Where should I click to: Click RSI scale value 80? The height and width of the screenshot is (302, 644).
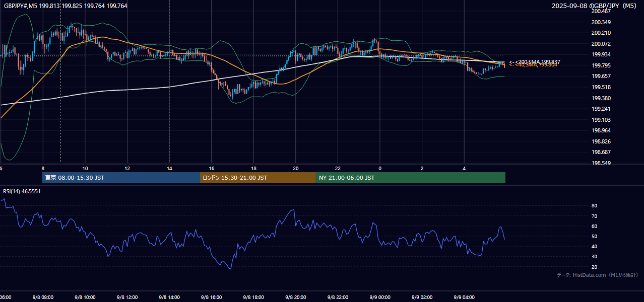[x=595, y=206]
